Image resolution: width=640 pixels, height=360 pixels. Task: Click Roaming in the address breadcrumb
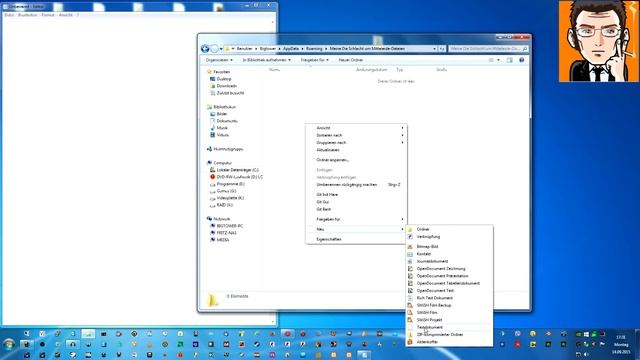[x=314, y=49]
